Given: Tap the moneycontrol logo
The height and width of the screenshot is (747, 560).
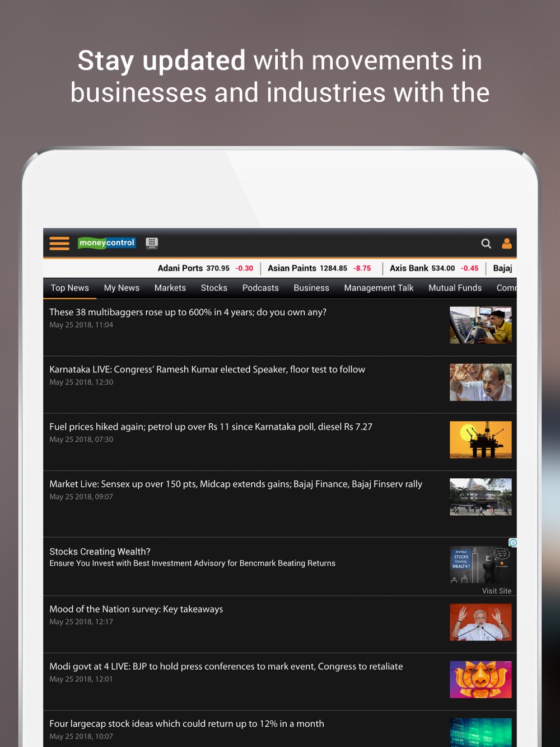Looking at the screenshot, I should (107, 243).
